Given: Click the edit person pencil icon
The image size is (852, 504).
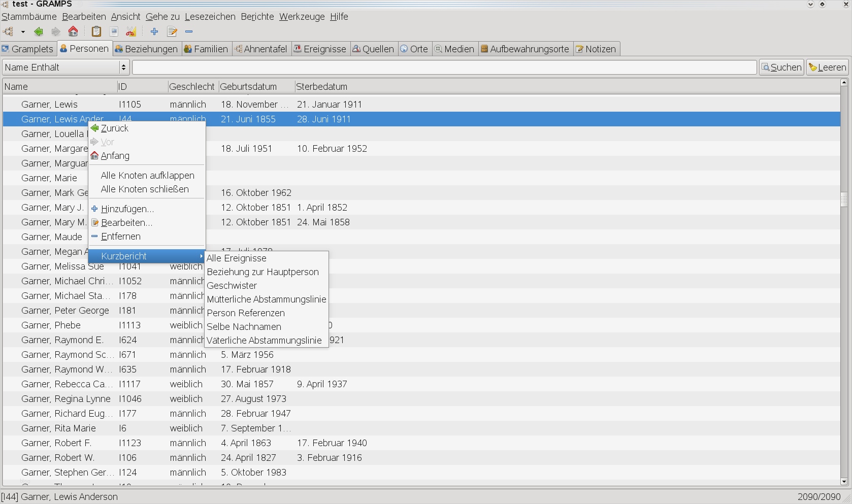Looking at the screenshot, I should coord(172,31).
